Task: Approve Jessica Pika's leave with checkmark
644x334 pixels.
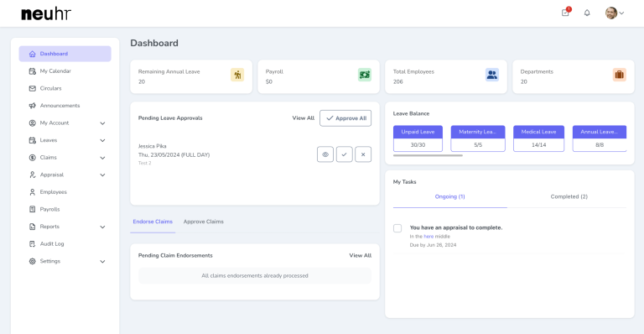Action: pos(344,154)
